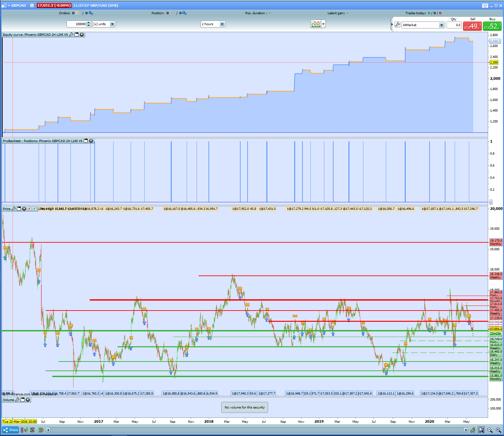Open the Price panel wrench settings
504x436 pixels.
[x=14, y=209]
